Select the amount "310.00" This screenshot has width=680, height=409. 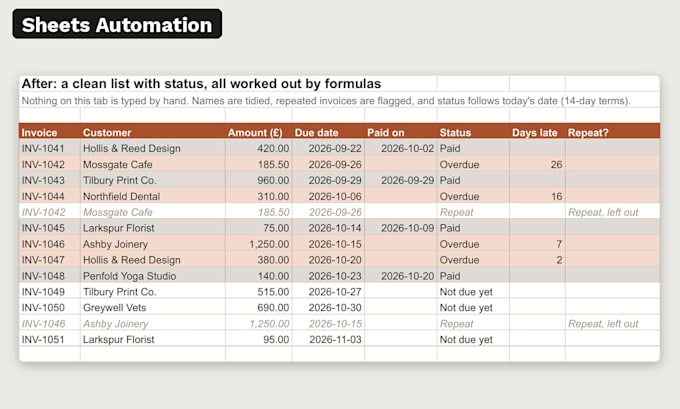273,196
